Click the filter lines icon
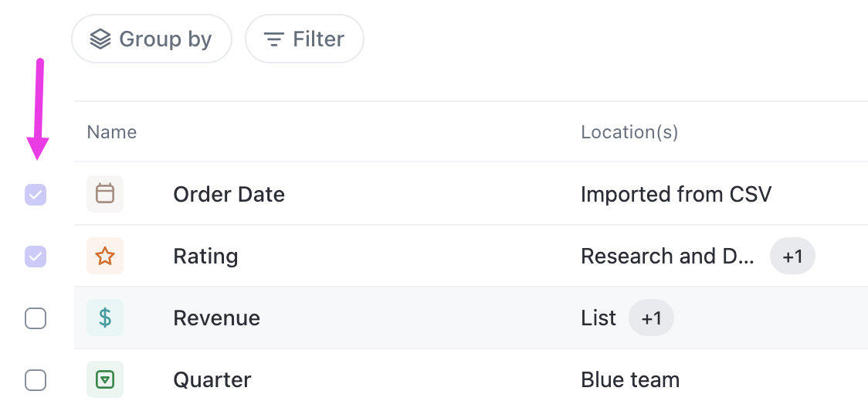Screen dimensions: 868x408 [273, 39]
